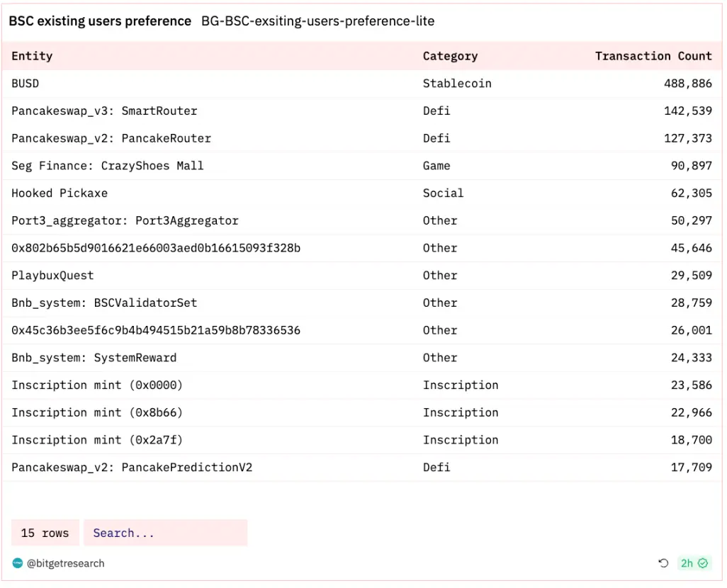
Task: Sort by the Transaction Count header
Action: [x=653, y=56]
